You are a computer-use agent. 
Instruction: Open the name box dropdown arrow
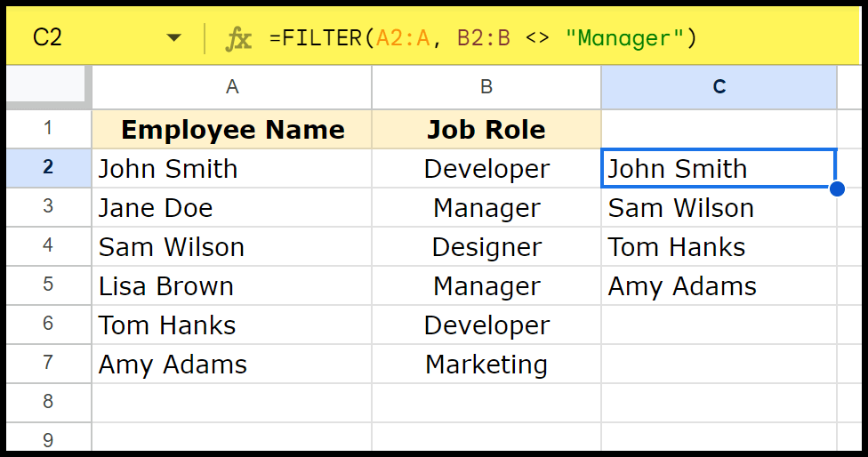pyautogui.click(x=173, y=37)
